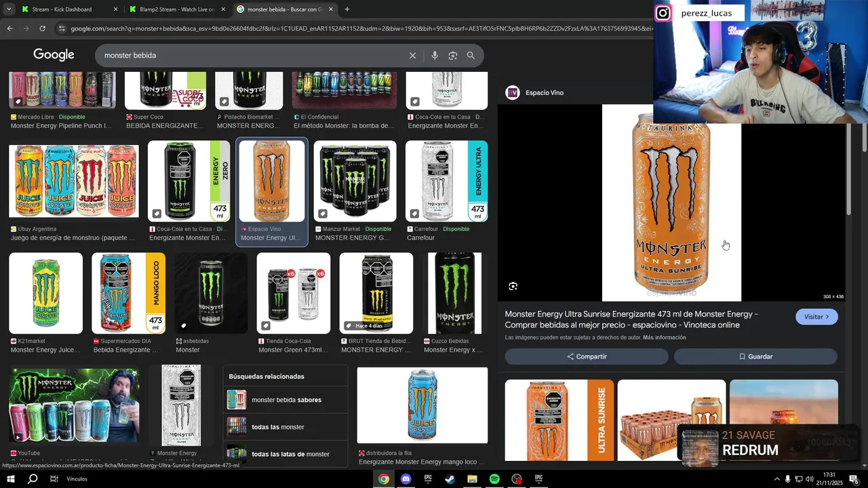Viewport: 868px width, 488px height.
Task: Click the Lens icon on the Ultra Sunrise preview
Action: coord(513,286)
